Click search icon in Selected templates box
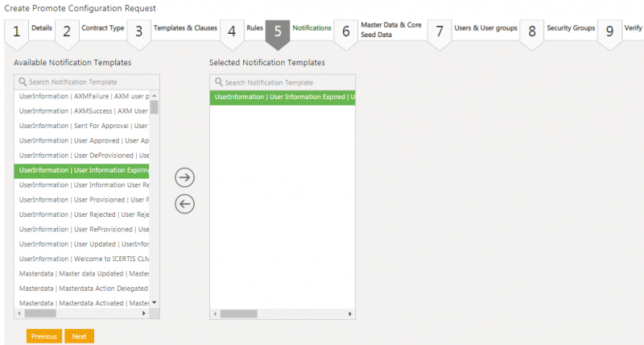Image resolution: width=644 pixels, height=345 pixels. click(x=218, y=82)
